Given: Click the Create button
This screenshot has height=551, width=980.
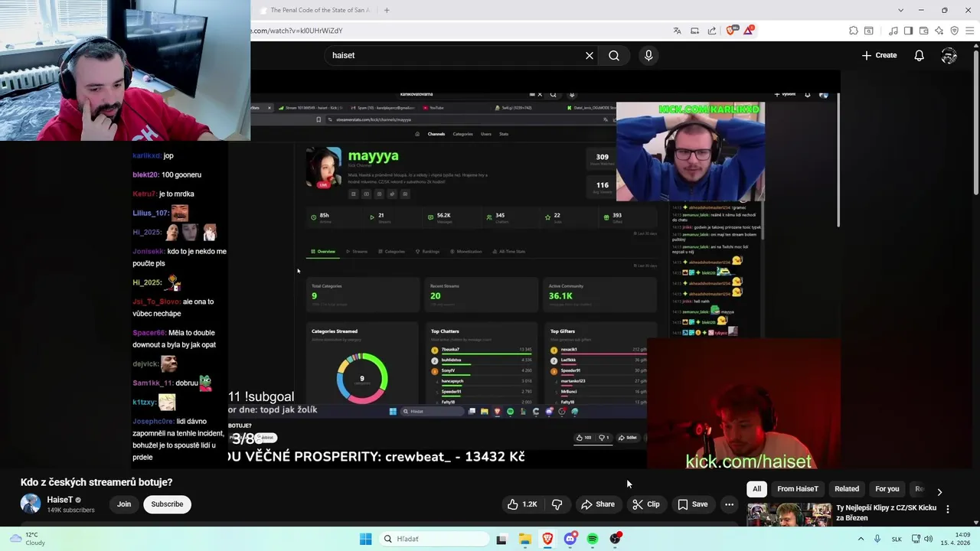Looking at the screenshot, I should (x=879, y=55).
